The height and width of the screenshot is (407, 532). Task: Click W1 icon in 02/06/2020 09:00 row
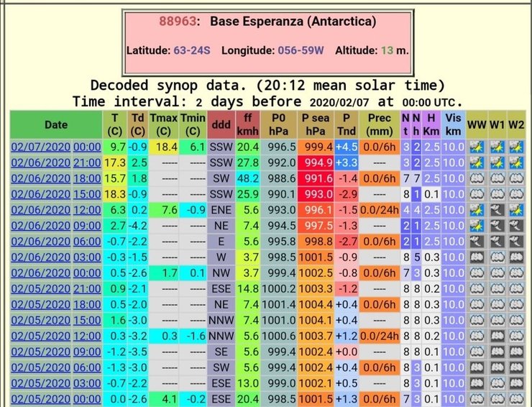pos(495,226)
